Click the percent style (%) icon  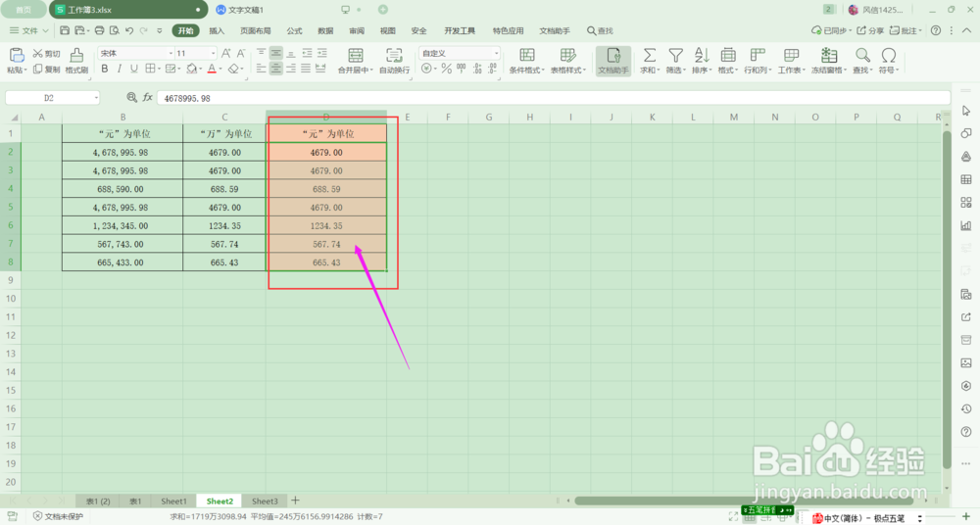pos(446,69)
